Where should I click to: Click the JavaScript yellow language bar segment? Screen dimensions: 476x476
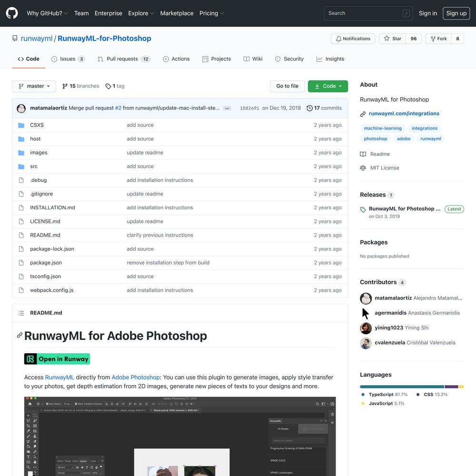coord(461,387)
